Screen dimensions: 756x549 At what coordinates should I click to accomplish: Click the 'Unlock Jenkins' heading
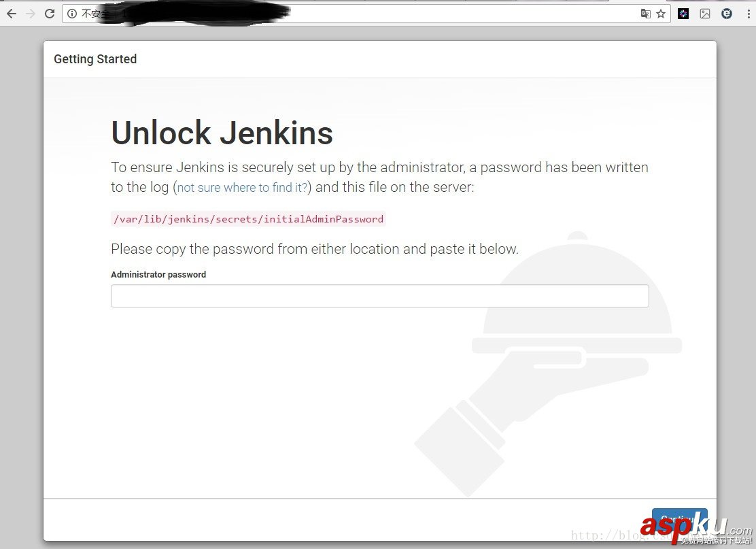point(222,133)
